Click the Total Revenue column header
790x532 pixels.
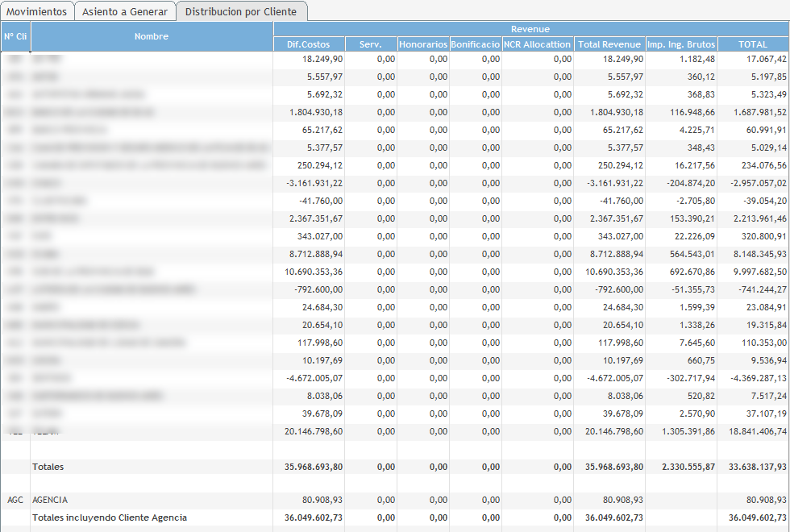pyautogui.click(x=609, y=44)
